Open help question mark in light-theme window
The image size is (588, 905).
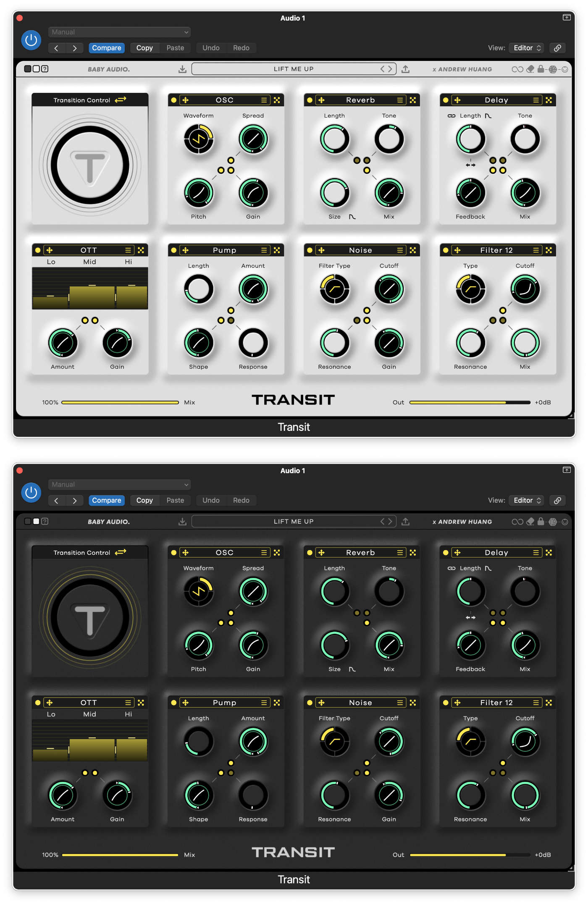click(x=45, y=69)
